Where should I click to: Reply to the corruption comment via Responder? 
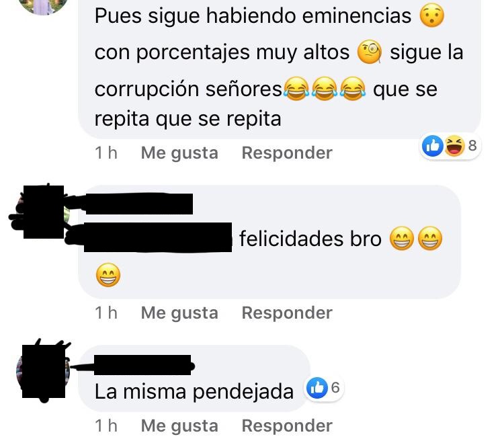click(x=287, y=153)
